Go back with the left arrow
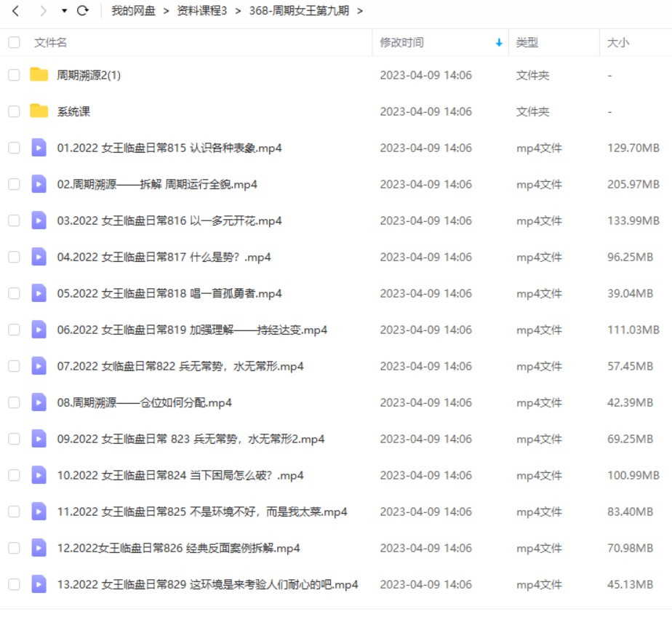Screen dimensions: 672x617 coord(15,11)
